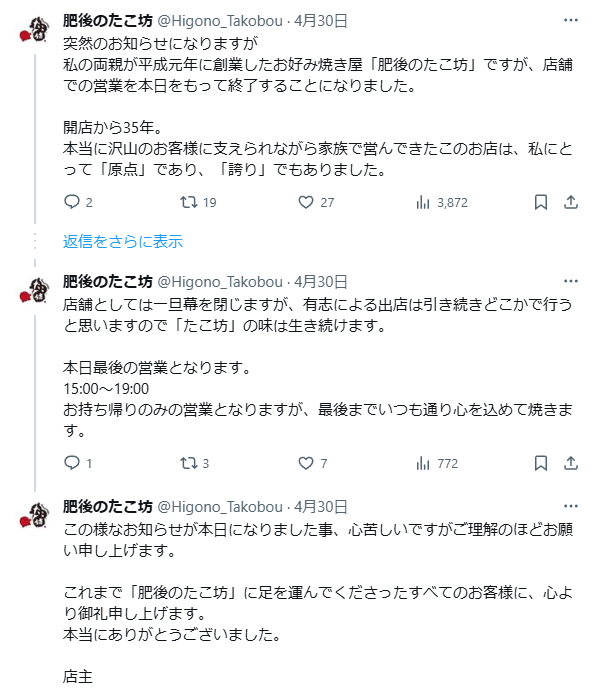The width and height of the screenshot is (597, 696).
Task: View analytics showing 772 views
Action: pos(437,463)
